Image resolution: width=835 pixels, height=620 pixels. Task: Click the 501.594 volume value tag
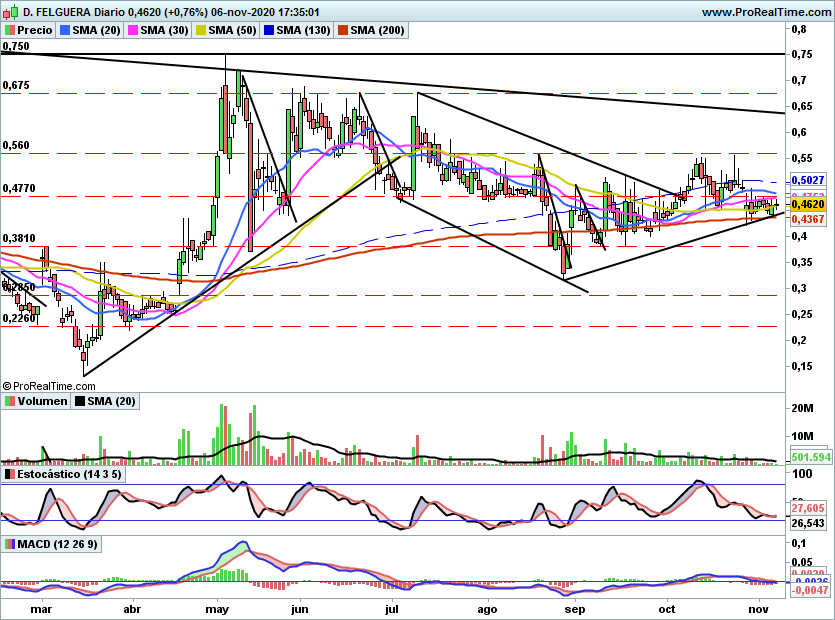click(x=811, y=457)
